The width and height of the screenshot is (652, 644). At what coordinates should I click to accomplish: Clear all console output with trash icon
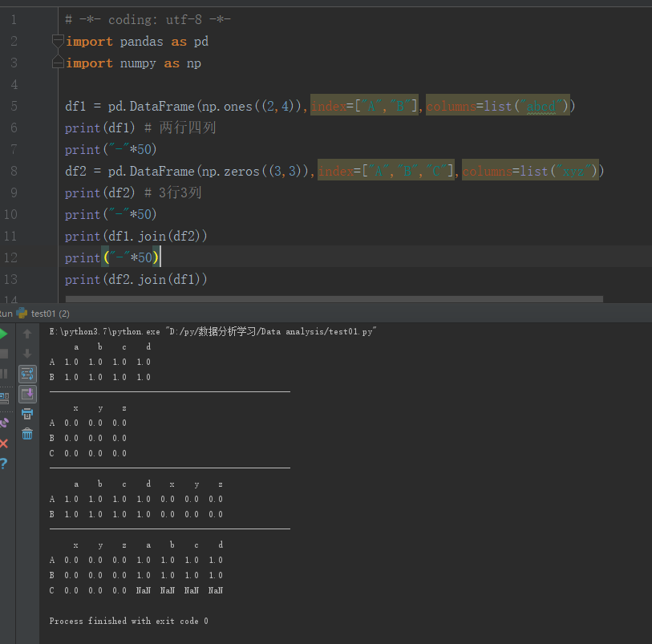[x=27, y=434]
